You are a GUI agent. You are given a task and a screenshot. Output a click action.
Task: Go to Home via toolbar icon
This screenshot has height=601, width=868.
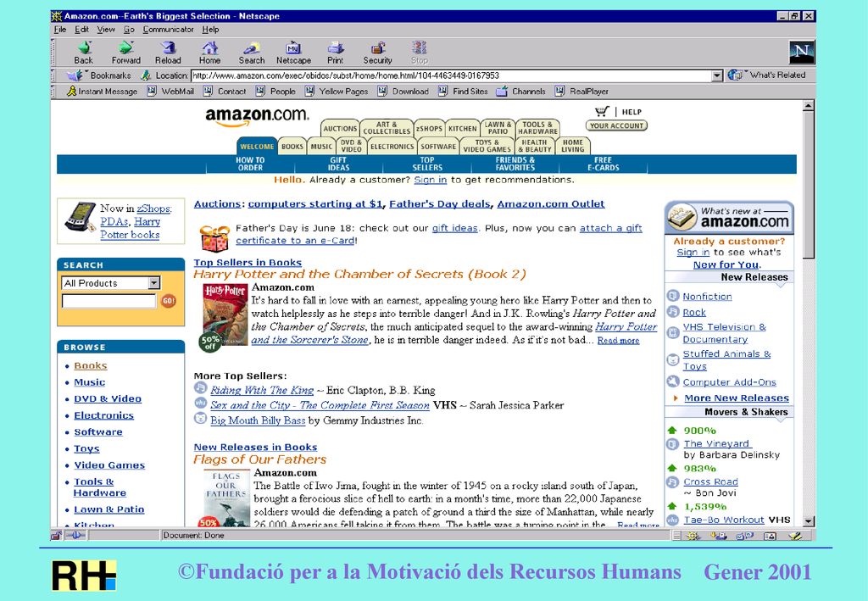[210, 53]
